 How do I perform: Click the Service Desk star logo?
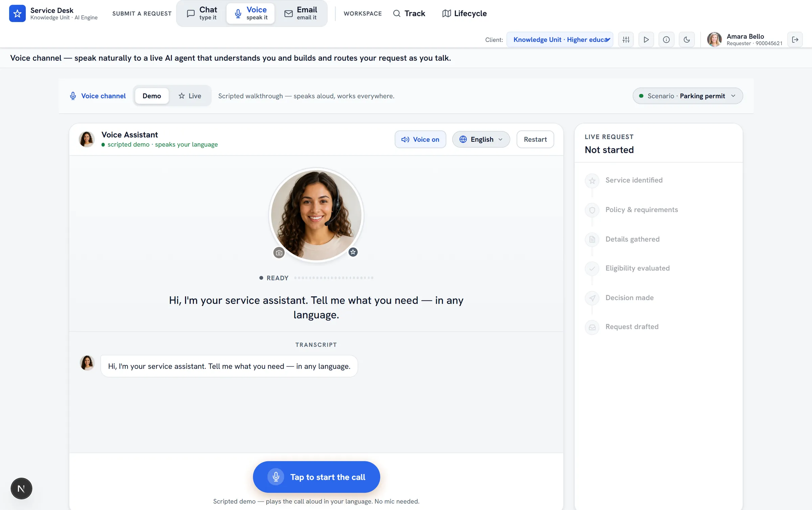(x=17, y=13)
